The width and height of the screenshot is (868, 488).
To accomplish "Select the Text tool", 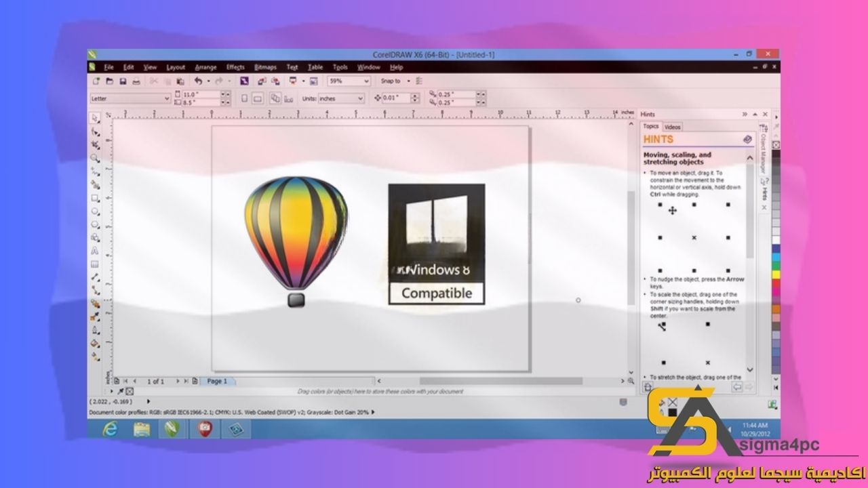I will pos(95,250).
